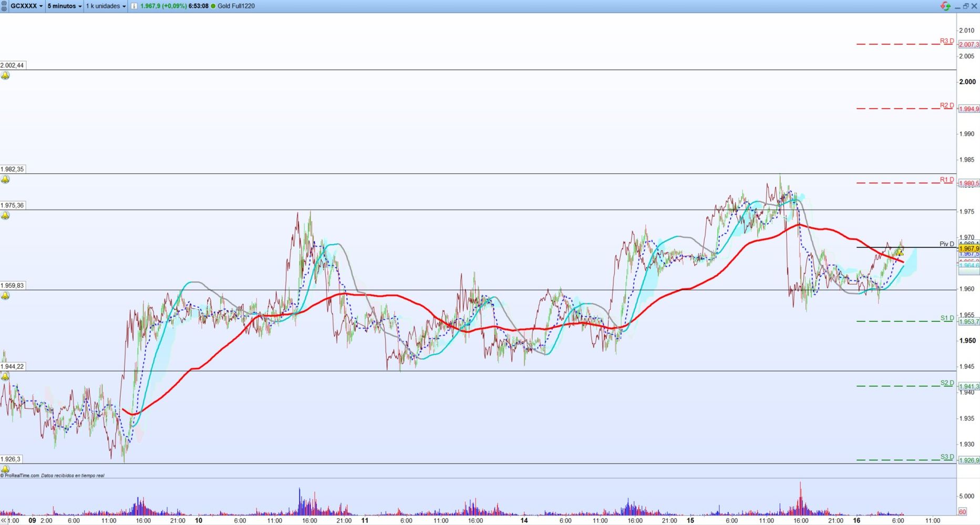Click the 1.953,7 price axis tag

969,322
